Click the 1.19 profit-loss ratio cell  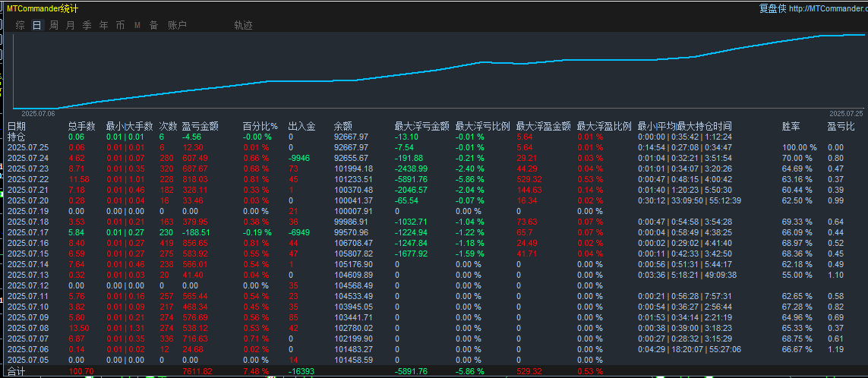(x=836, y=348)
